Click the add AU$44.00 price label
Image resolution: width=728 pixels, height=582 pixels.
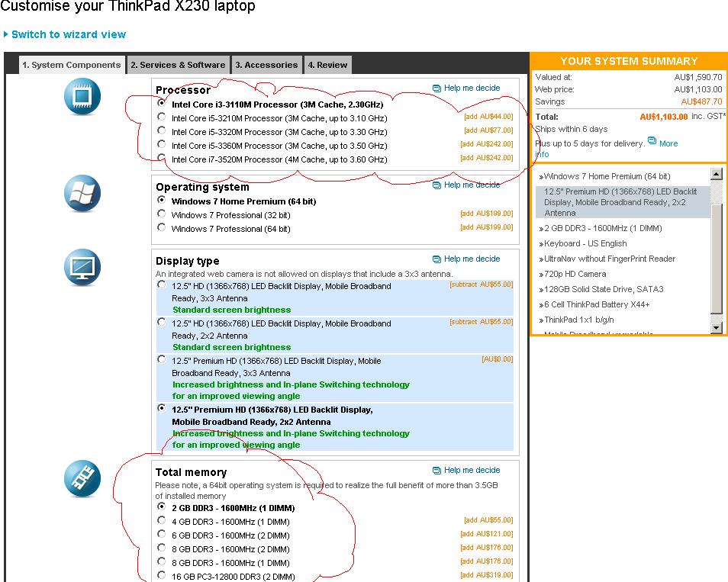488,117
